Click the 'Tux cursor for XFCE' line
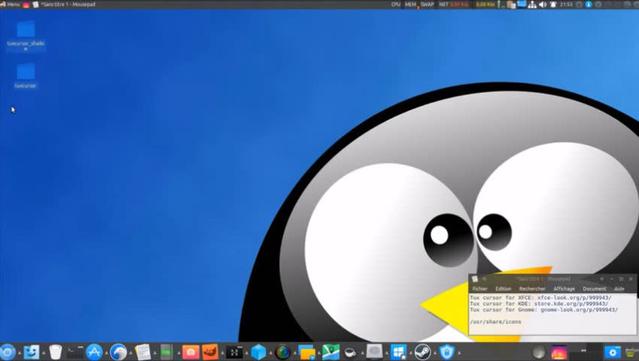Image resolution: width=639 pixels, height=361 pixels. coord(540,298)
